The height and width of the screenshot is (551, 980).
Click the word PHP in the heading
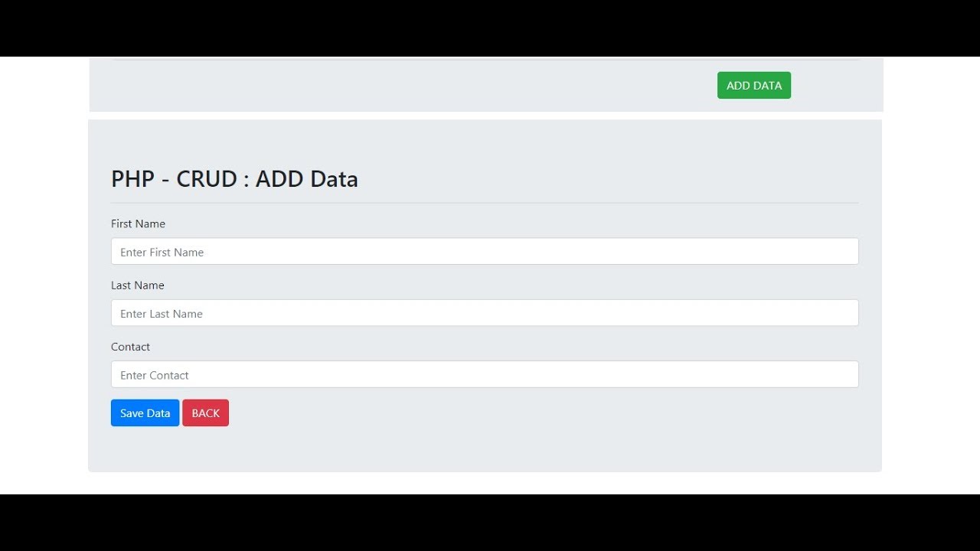coord(132,179)
